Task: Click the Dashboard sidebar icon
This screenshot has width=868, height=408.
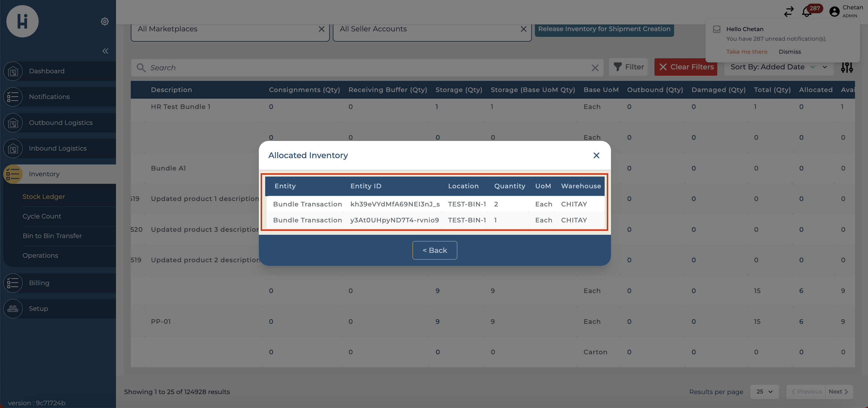Action: tap(13, 71)
